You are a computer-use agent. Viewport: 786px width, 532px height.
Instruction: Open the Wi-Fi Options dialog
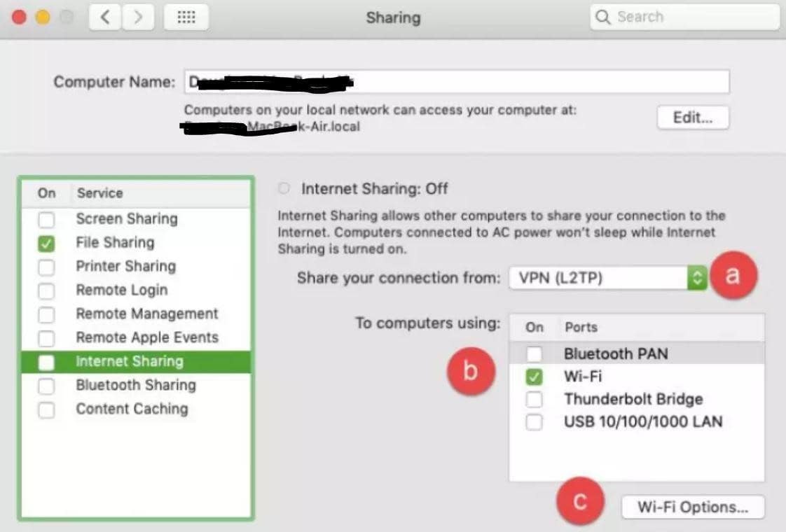click(x=692, y=507)
